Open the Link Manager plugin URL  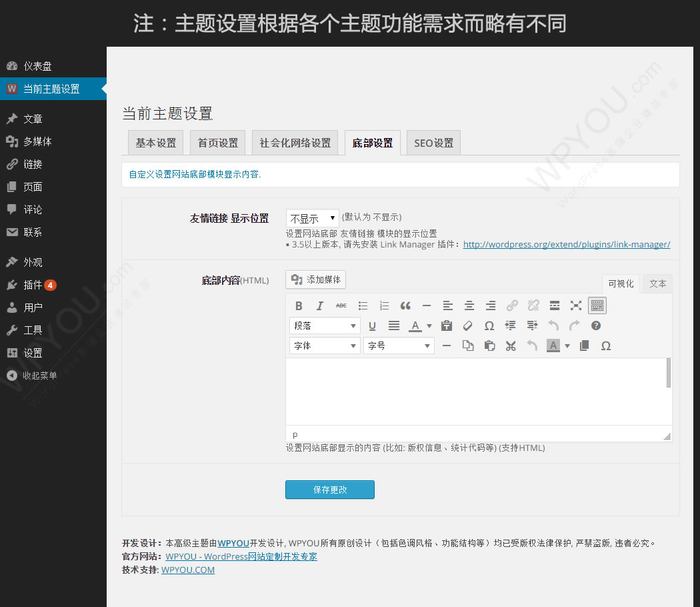pos(567,244)
